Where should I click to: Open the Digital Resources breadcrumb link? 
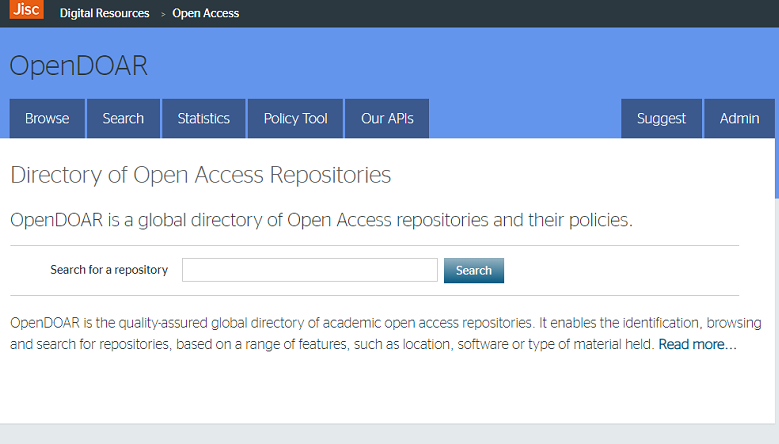point(104,13)
